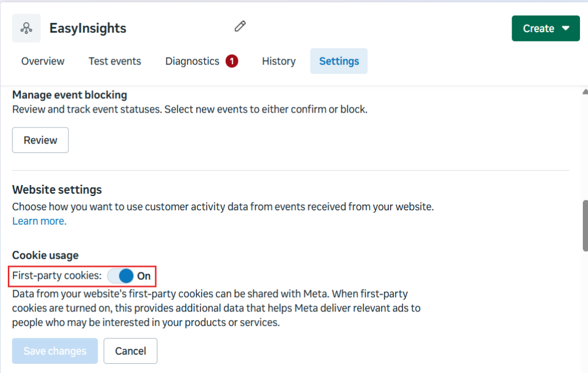Screen dimensions: 588x373
Task: Click the Review button for event blocking
Action: click(x=41, y=140)
